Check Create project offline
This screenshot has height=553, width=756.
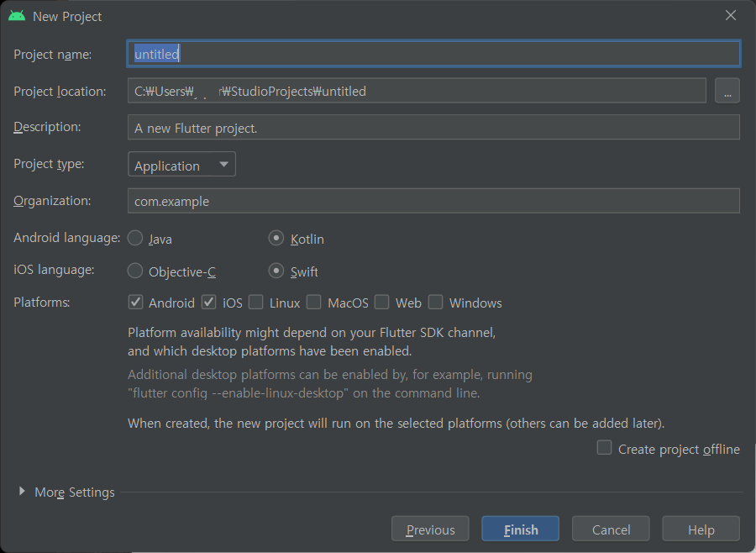[604, 448]
